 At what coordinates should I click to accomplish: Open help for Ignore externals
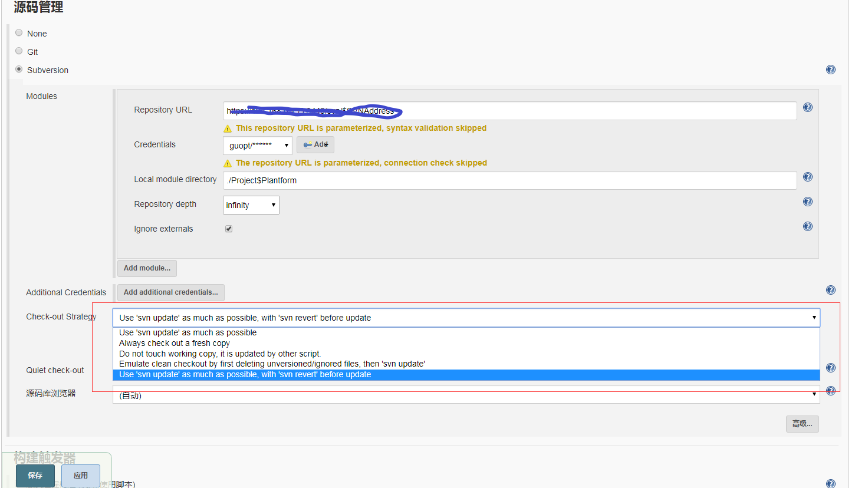click(x=808, y=226)
